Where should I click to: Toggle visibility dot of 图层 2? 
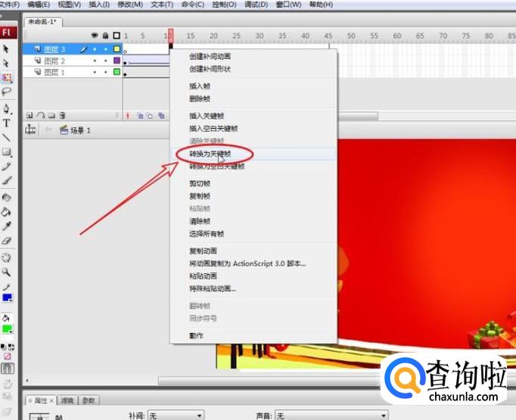95,61
